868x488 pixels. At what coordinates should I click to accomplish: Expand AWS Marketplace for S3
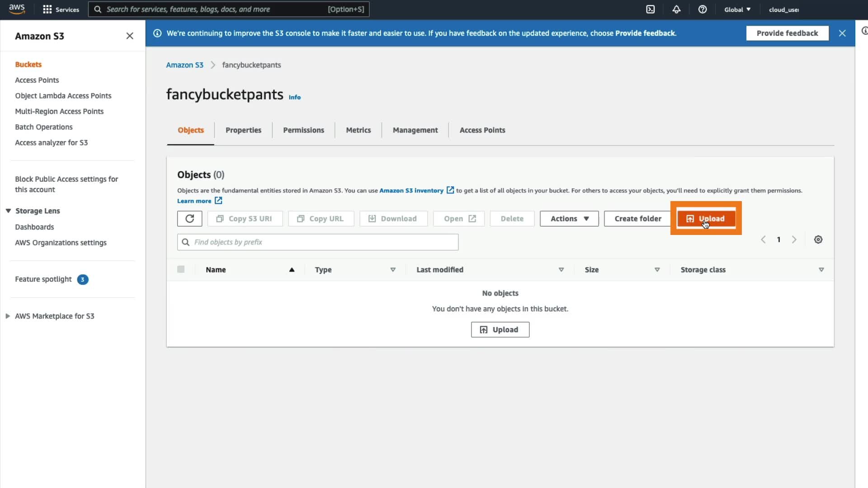click(8, 316)
